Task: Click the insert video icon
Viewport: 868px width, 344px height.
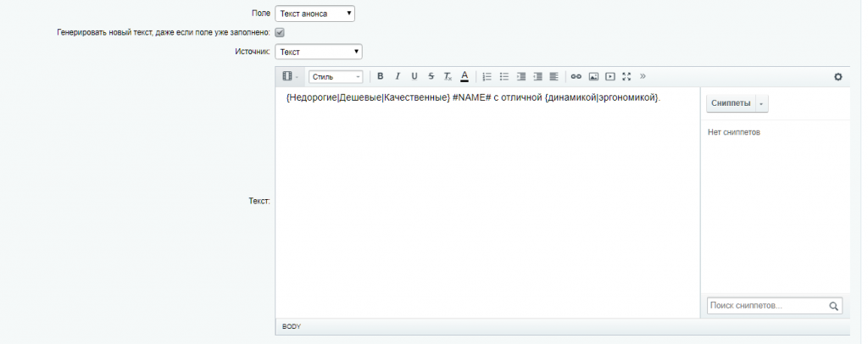Action: click(610, 76)
